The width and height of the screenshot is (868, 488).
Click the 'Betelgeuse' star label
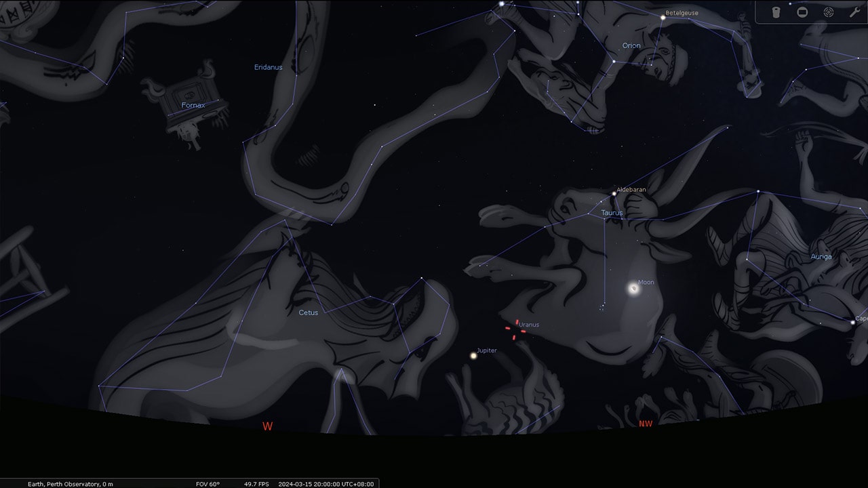pos(682,13)
